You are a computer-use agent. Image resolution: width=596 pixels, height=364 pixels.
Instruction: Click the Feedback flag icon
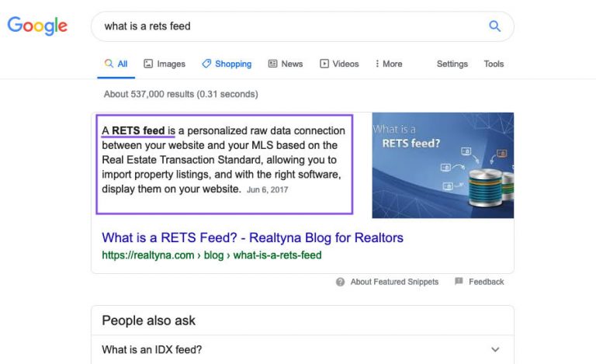(459, 281)
